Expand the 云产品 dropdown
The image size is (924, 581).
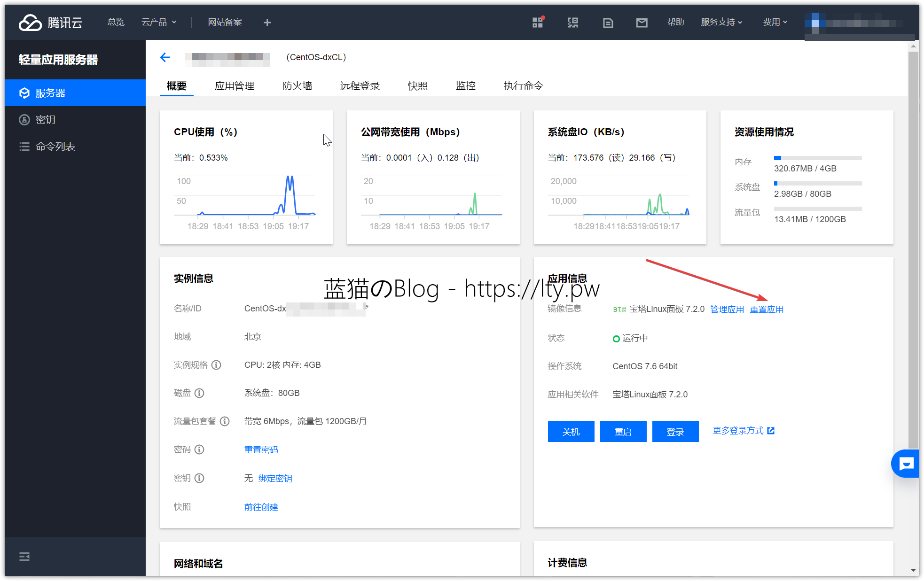pyautogui.click(x=159, y=22)
